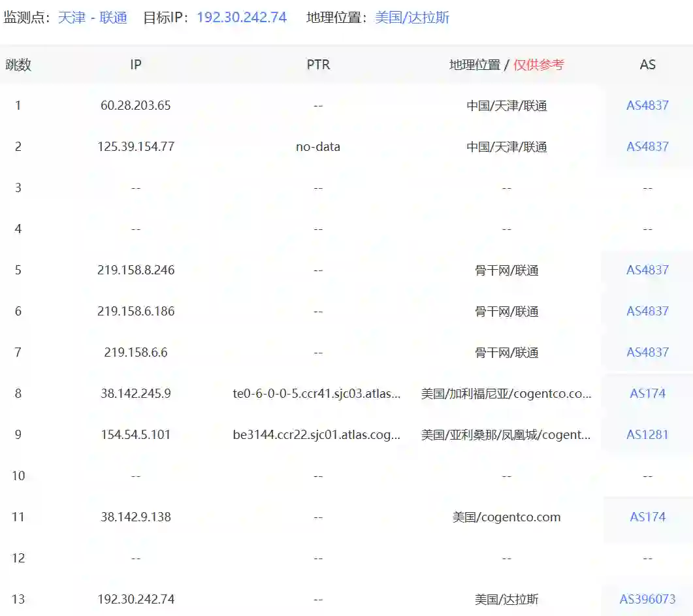Open the target IP 192.30.242.74 link
The image size is (693, 616).
(x=242, y=16)
